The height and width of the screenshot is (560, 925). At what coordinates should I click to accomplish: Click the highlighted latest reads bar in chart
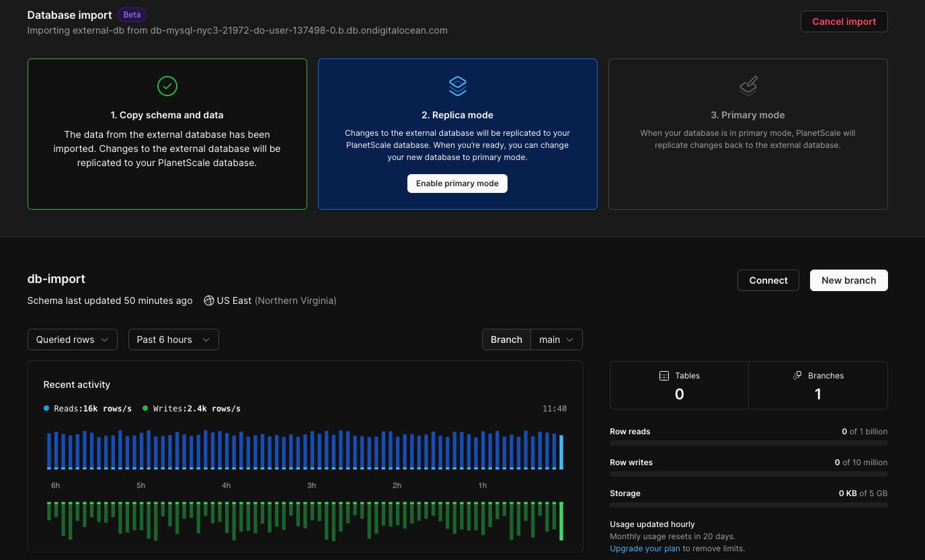click(x=561, y=452)
